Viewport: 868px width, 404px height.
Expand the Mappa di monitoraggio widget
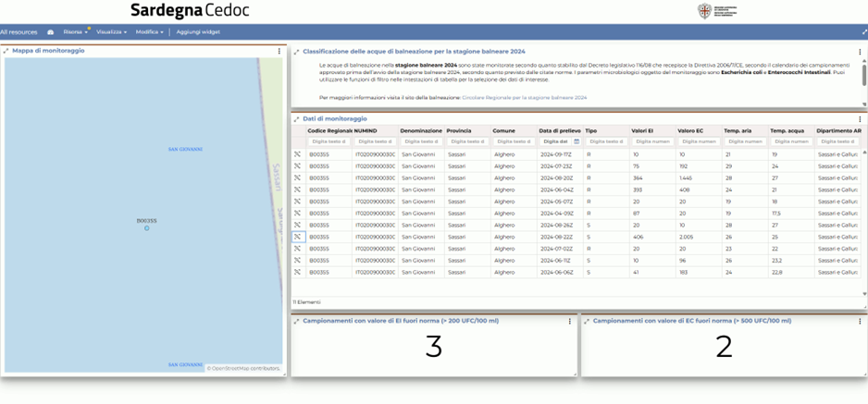click(6, 51)
